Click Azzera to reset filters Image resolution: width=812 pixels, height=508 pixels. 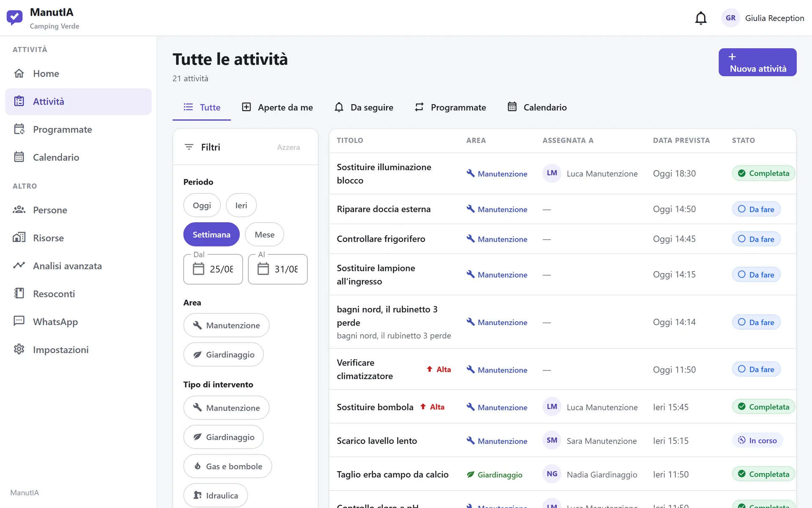point(288,147)
